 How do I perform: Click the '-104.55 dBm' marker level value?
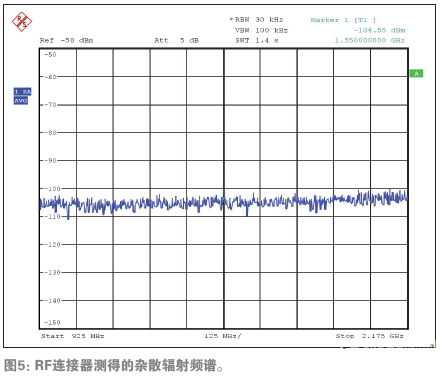click(x=379, y=30)
